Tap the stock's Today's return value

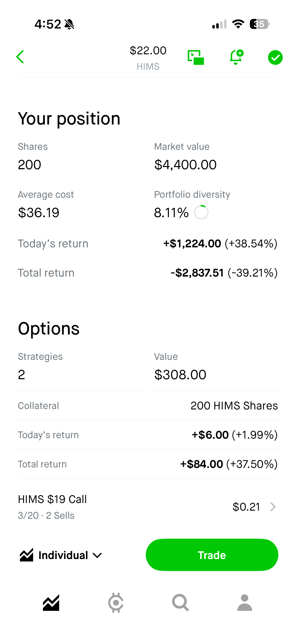click(220, 244)
